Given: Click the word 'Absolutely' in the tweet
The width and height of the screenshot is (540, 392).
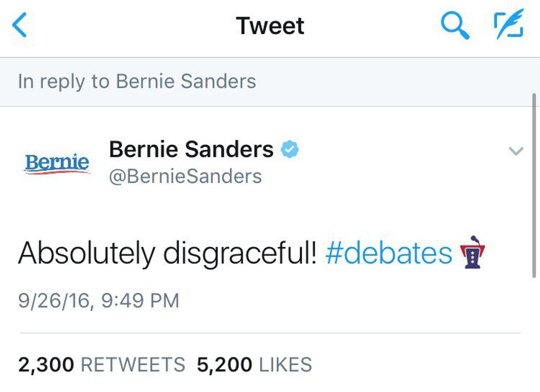Looking at the screenshot, I should point(87,253).
